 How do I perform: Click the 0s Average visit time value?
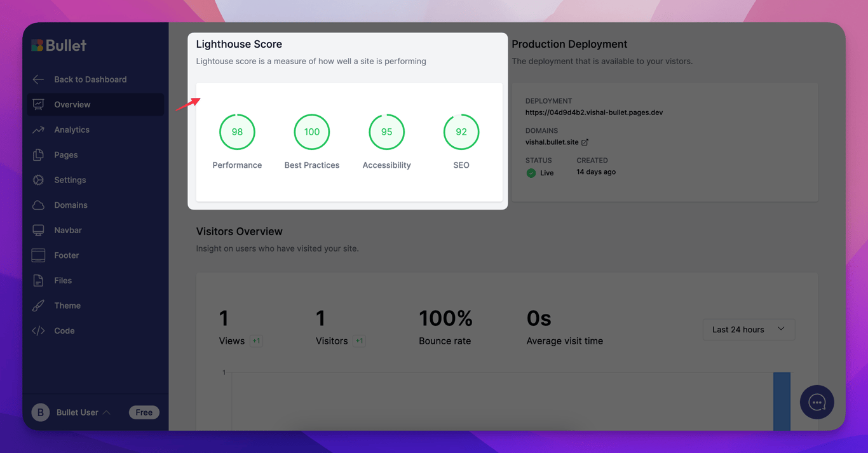pos(539,318)
